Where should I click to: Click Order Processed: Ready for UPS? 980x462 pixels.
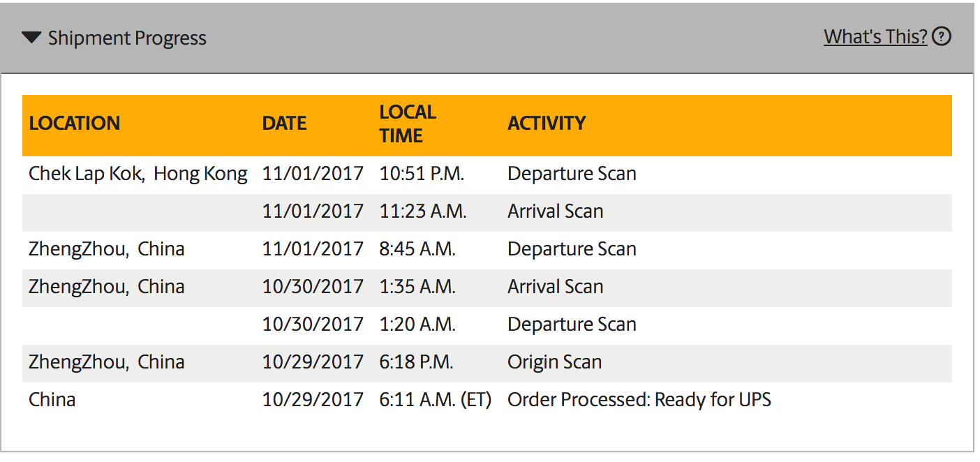tap(639, 400)
